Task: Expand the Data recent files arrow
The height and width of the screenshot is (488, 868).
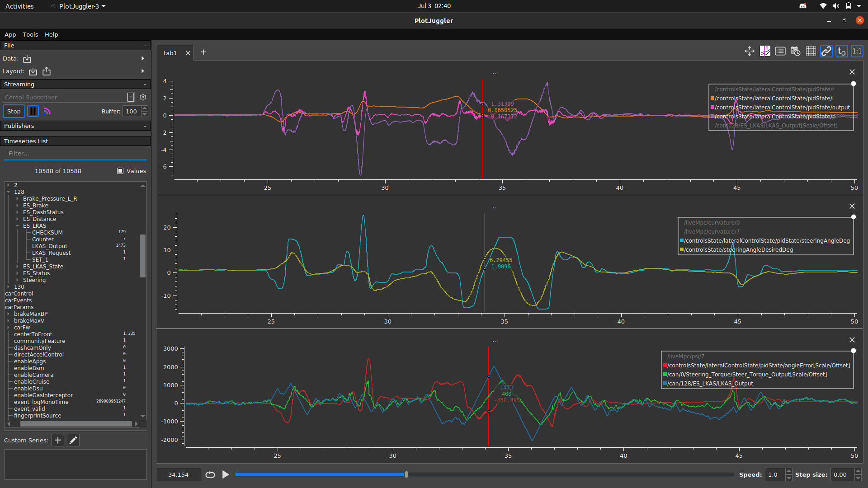Action: pyautogui.click(x=143, y=58)
